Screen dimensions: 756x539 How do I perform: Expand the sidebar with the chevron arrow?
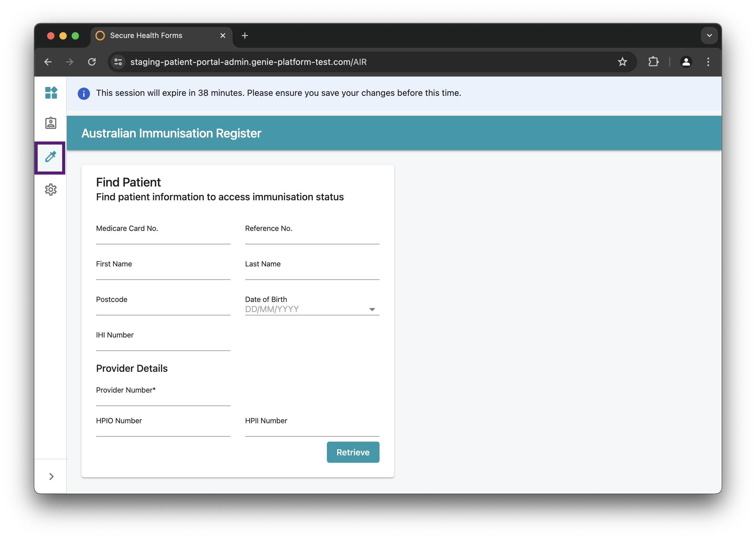point(51,477)
